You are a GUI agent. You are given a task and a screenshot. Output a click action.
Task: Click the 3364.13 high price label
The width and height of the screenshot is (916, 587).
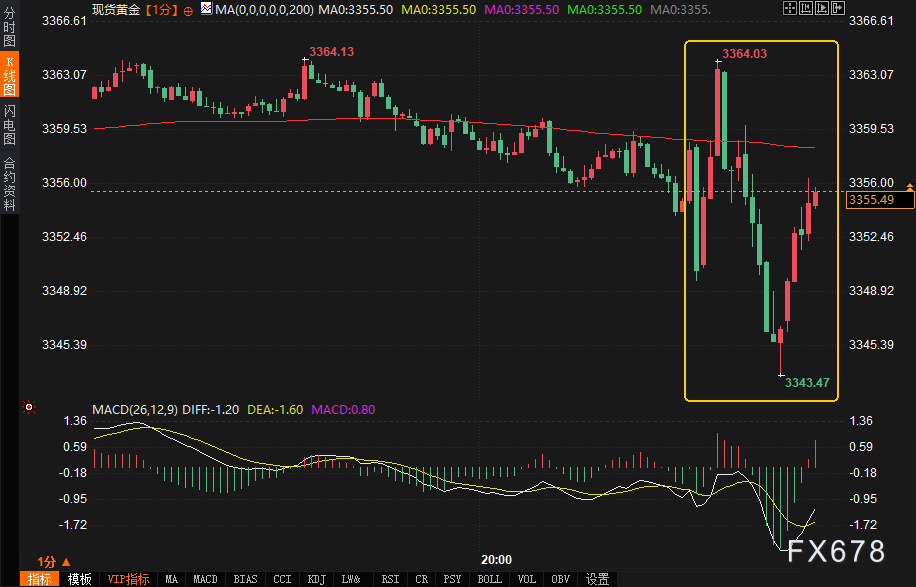click(x=331, y=52)
